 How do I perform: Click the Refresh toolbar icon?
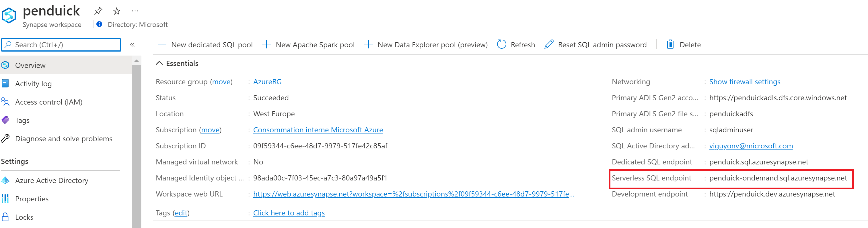(x=501, y=44)
